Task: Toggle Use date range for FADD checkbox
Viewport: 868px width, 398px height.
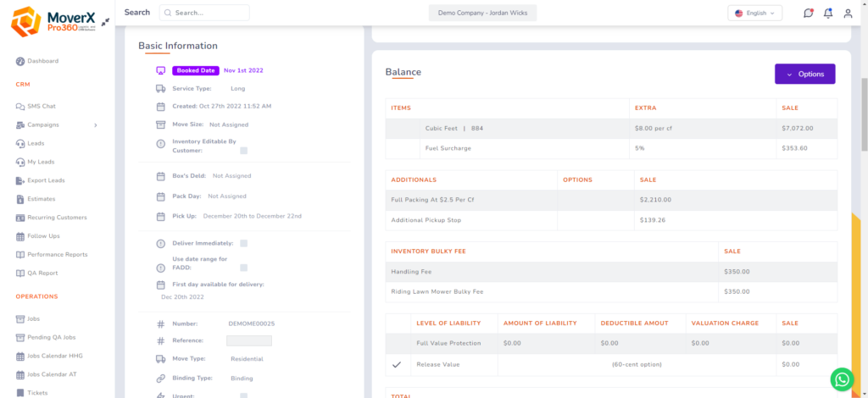Action: click(243, 268)
